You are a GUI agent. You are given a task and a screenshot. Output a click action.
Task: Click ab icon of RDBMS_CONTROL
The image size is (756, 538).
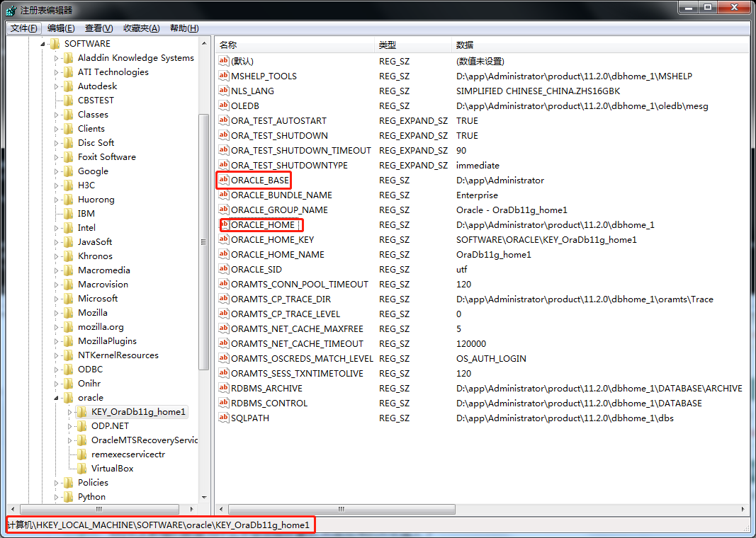coord(223,403)
